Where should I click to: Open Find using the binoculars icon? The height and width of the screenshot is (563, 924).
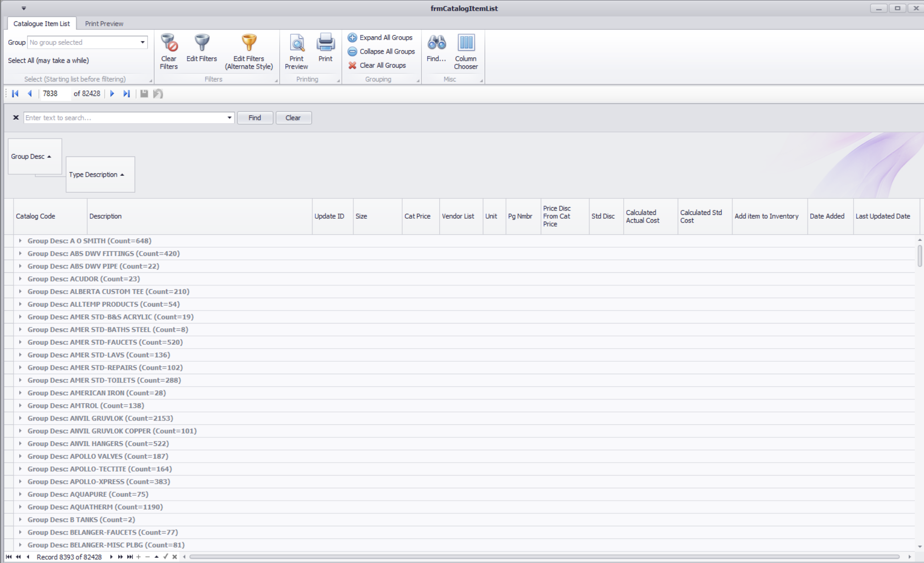[x=436, y=42]
